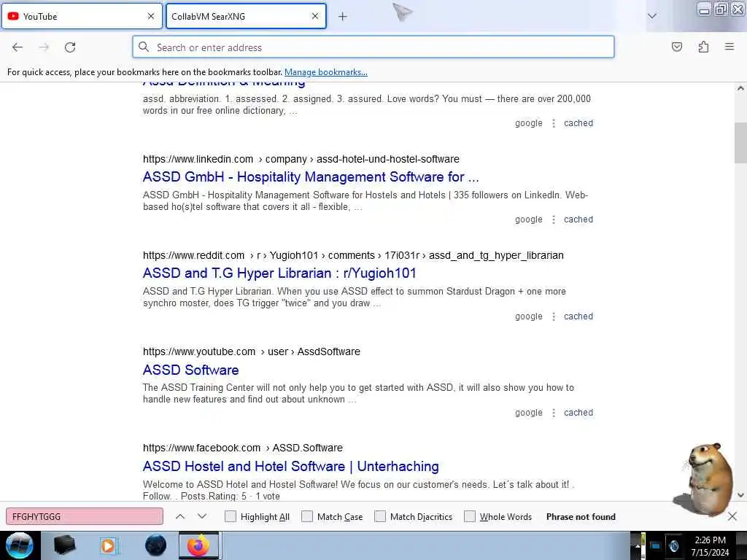Click the find bar field containing FFGHYTGGG

click(85, 517)
